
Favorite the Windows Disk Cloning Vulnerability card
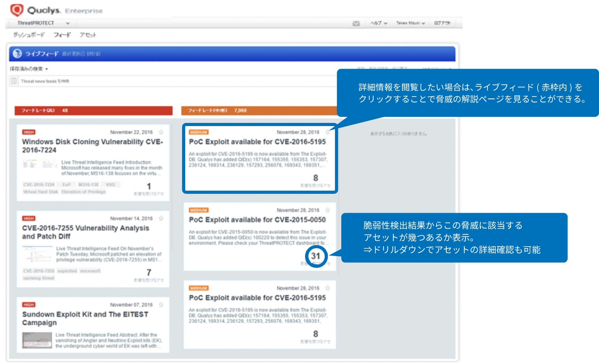(161, 132)
